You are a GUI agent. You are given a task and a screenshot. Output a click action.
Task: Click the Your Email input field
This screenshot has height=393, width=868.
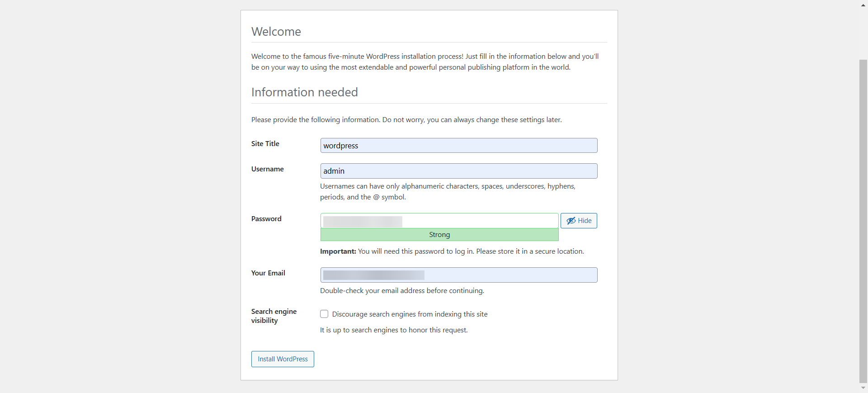(459, 275)
